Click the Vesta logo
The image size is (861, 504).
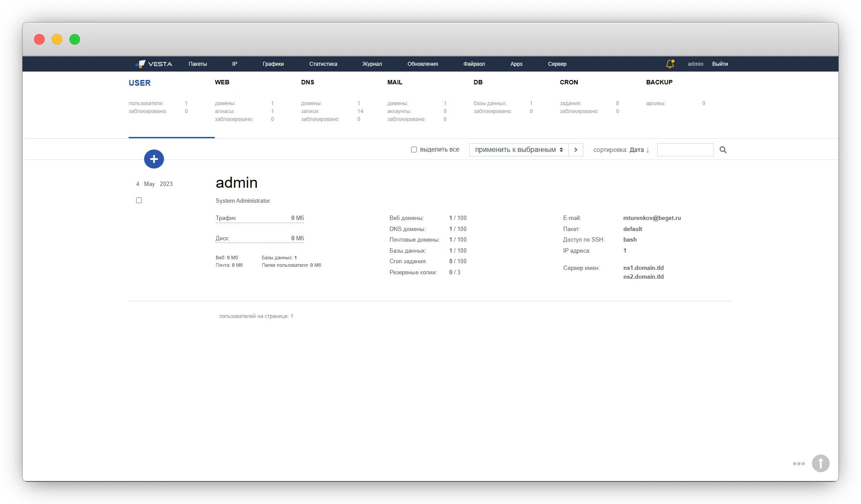click(x=154, y=64)
